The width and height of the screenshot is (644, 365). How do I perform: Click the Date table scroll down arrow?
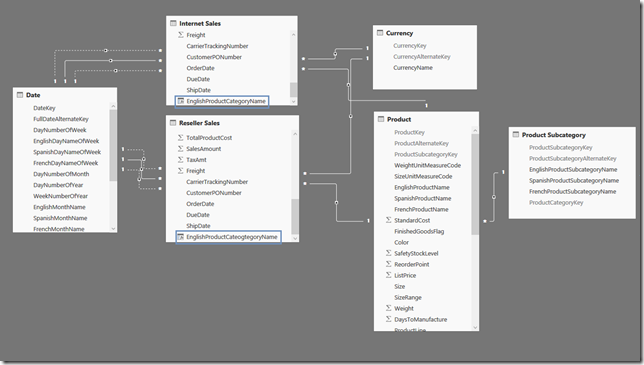(113, 229)
